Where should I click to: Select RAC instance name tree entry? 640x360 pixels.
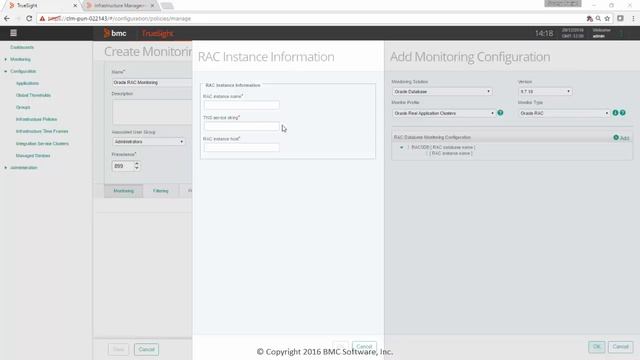(451, 153)
